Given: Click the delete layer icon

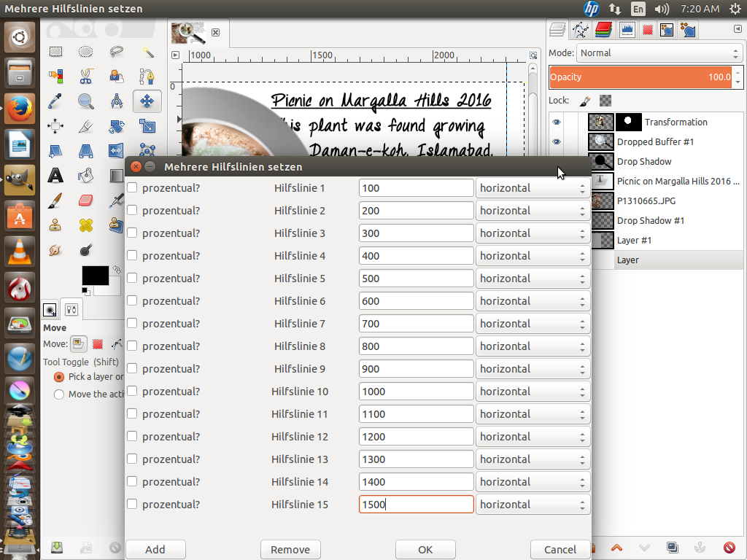Looking at the screenshot, I should point(729,548).
